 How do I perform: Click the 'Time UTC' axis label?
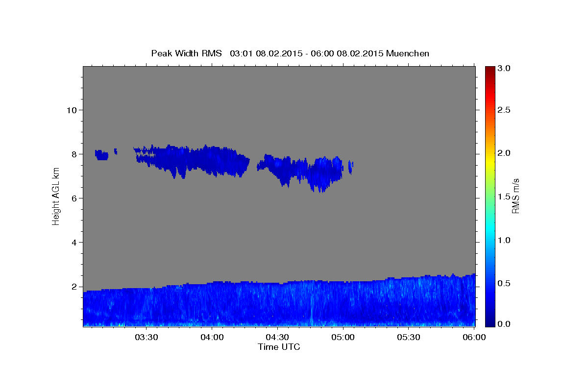tap(279, 347)
